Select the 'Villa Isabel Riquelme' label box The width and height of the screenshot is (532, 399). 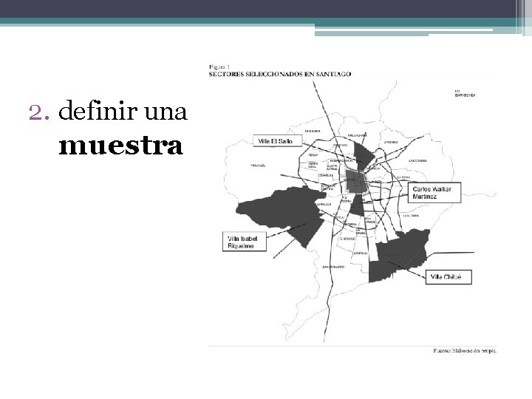click(x=245, y=242)
